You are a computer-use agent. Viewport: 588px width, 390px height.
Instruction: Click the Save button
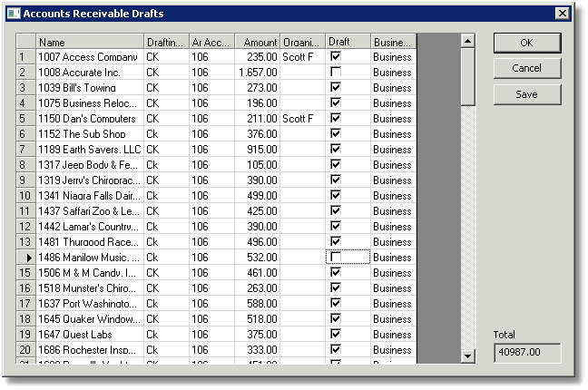[527, 94]
